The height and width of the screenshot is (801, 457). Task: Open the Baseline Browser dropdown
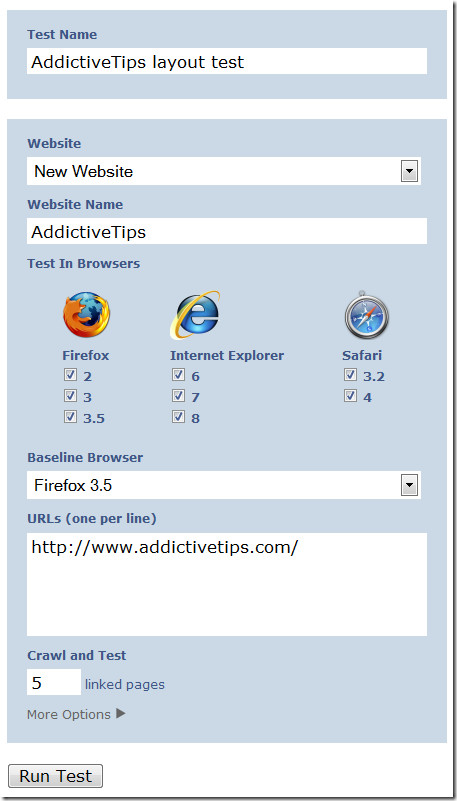pos(224,485)
